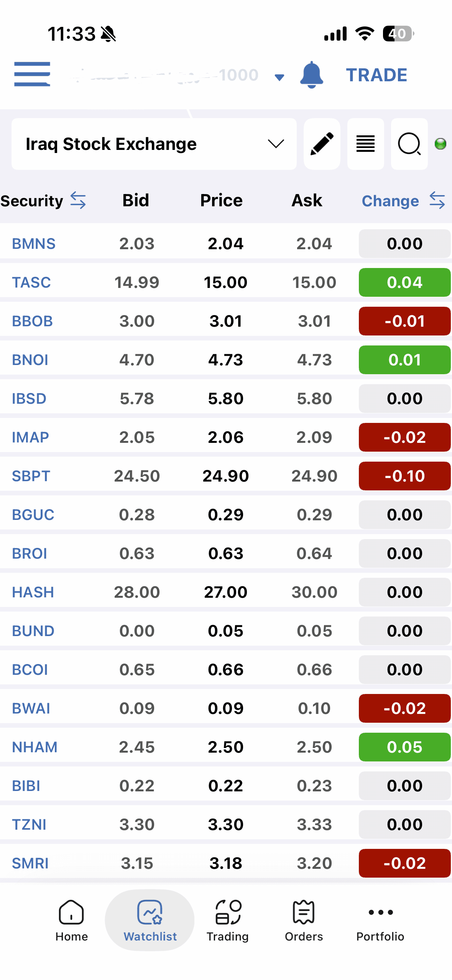452x980 pixels.
Task: Open search magnifier icon
Action: point(409,144)
